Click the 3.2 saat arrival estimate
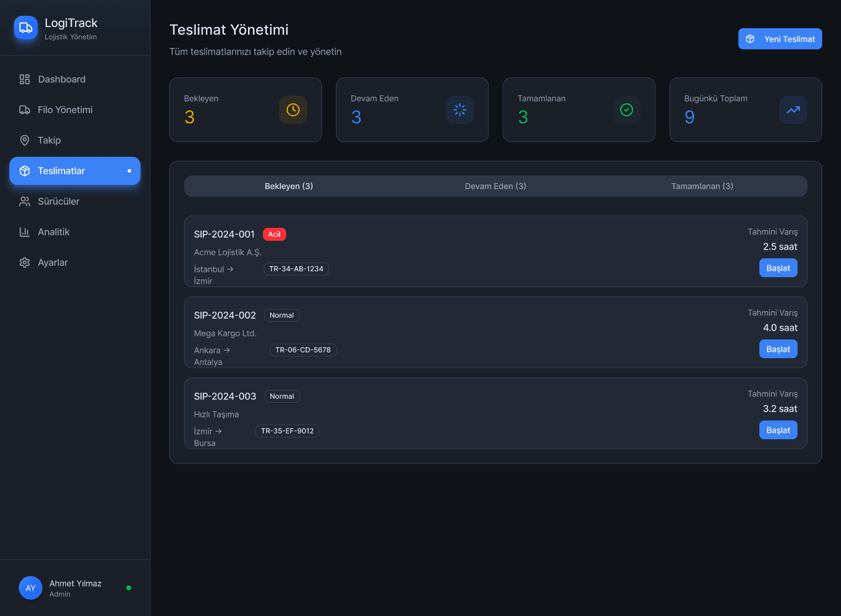The image size is (841, 616). (x=780, y=409)
